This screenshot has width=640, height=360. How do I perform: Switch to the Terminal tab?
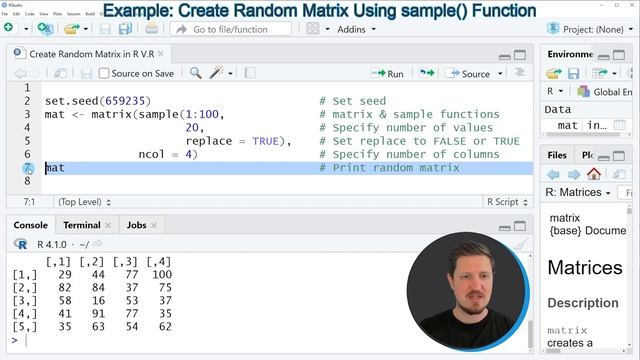coord(82,225)
